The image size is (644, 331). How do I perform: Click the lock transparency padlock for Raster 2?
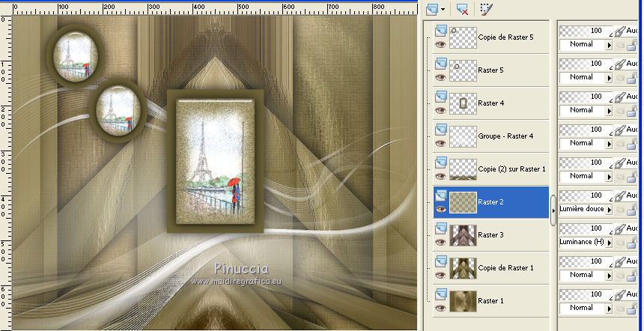click(632, 210)
